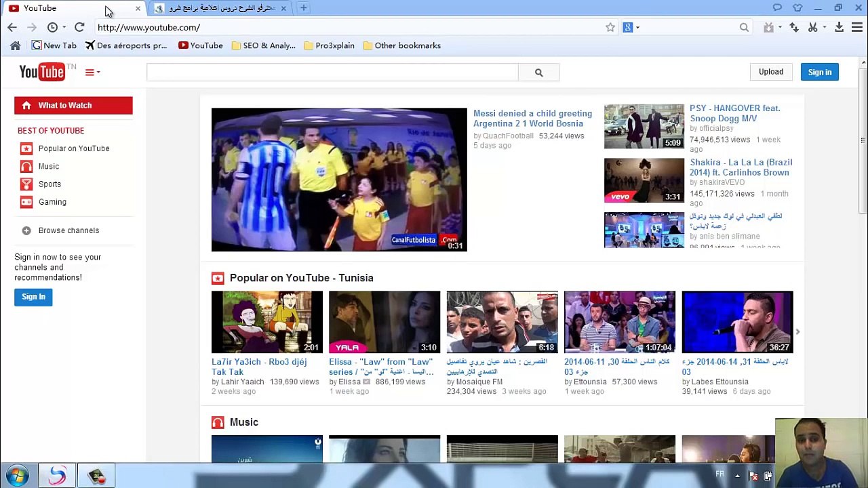Click the YouTube search magnifier button
The height and width of the screenshot is (488, 868).
click(x=538, y=73)
